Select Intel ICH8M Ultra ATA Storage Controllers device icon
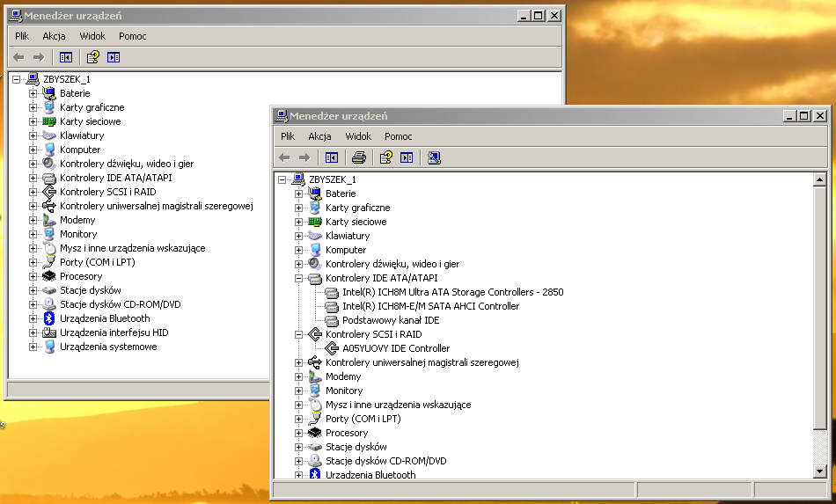Image resolution: width=836 pixels, height=504 pixels. coord(332,293)
